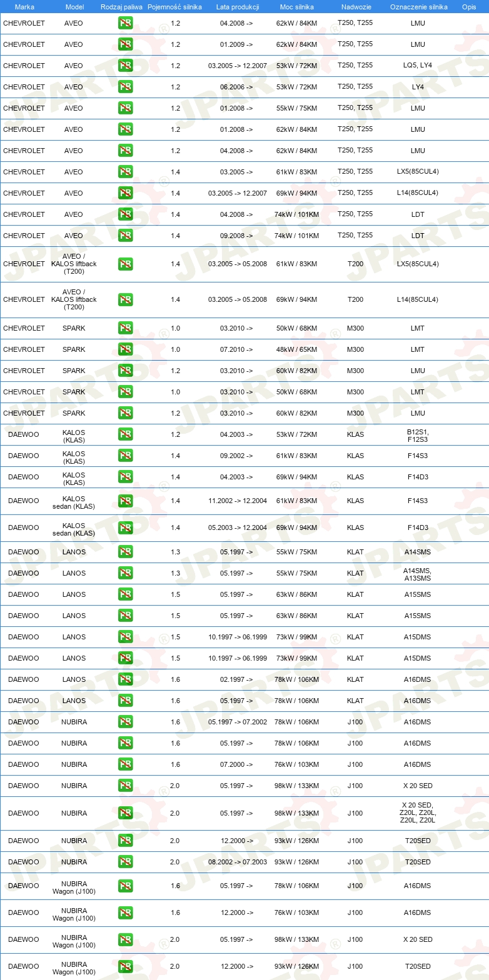Click fuel icon in SPARK 07.2010 row
The width and height of the screenshot is (489, 980).
125,349
